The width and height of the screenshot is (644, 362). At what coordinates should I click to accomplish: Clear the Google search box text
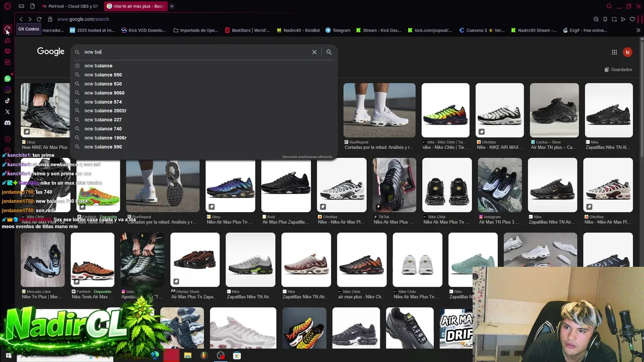tap(314, 52)
